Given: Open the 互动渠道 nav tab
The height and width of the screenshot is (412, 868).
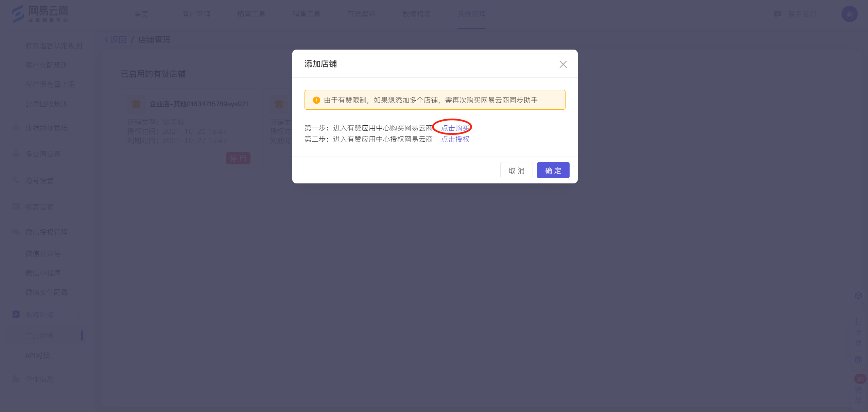Looking at the screenshot, I should tap(362, 14).
